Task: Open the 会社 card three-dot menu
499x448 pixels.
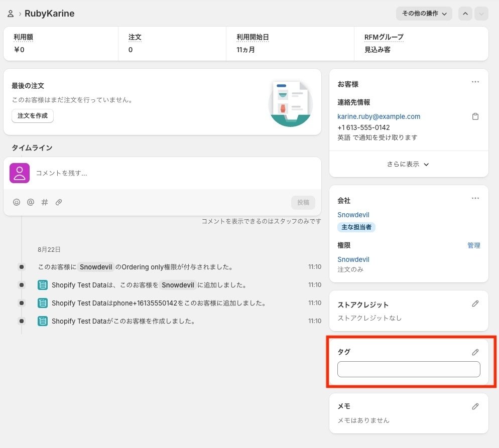Action: [475, 198]
